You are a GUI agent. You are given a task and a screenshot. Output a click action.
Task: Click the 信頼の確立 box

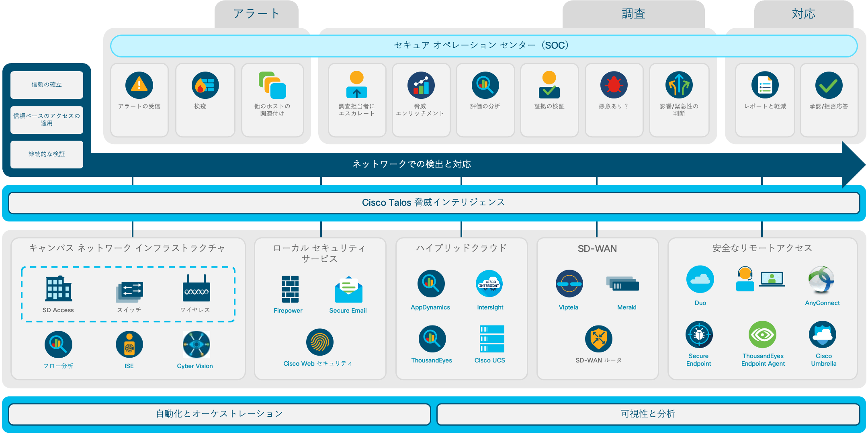tap(47, 85)
